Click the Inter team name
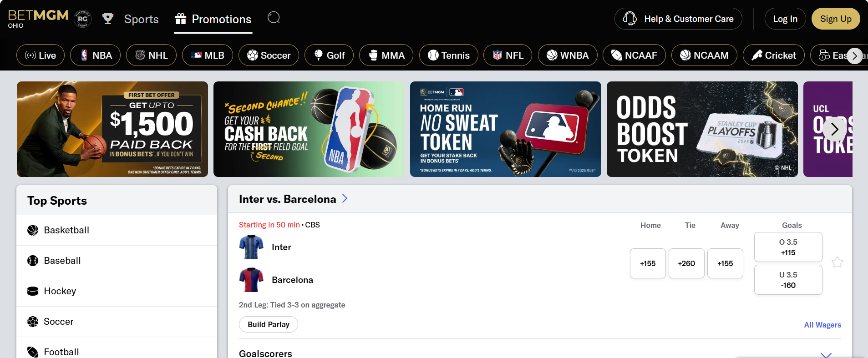 (x=281, y=247)
